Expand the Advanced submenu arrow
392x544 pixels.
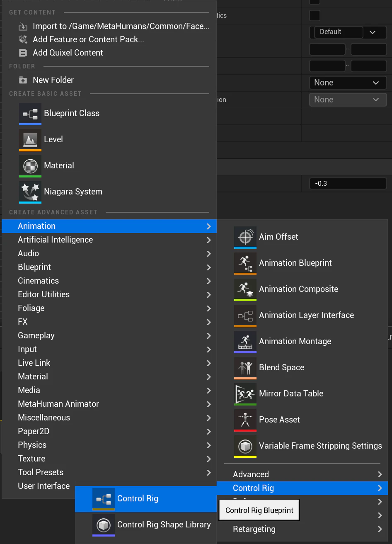click(380, 474)
